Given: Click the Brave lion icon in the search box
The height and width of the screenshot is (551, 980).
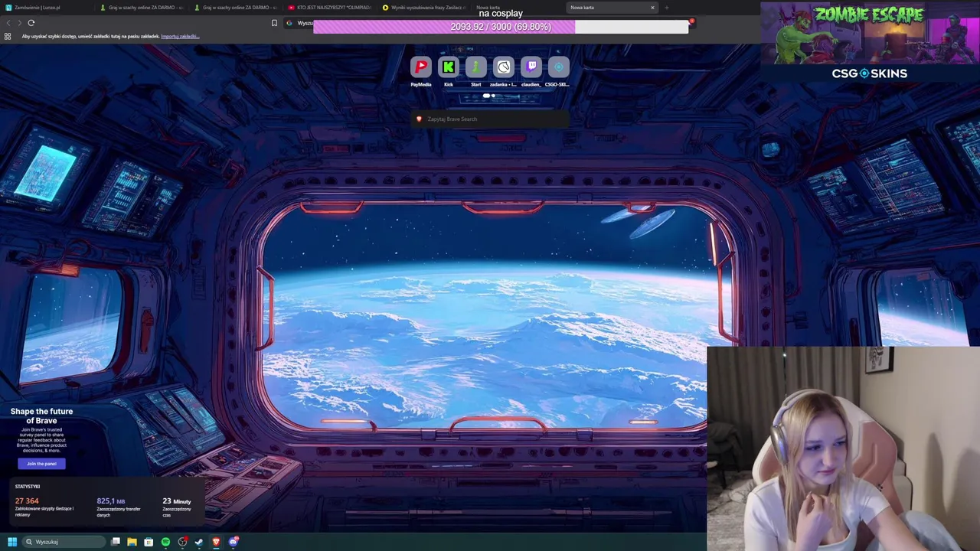Looking at the screenshot, I should (x=419, y=119).
